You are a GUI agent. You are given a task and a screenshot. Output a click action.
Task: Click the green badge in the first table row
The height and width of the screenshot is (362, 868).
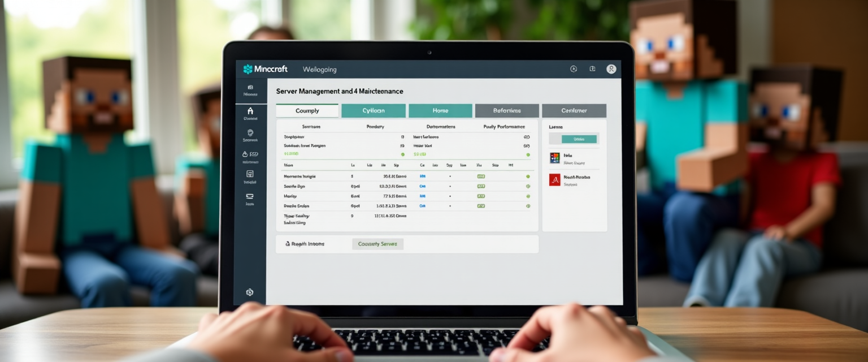point(481,176)
